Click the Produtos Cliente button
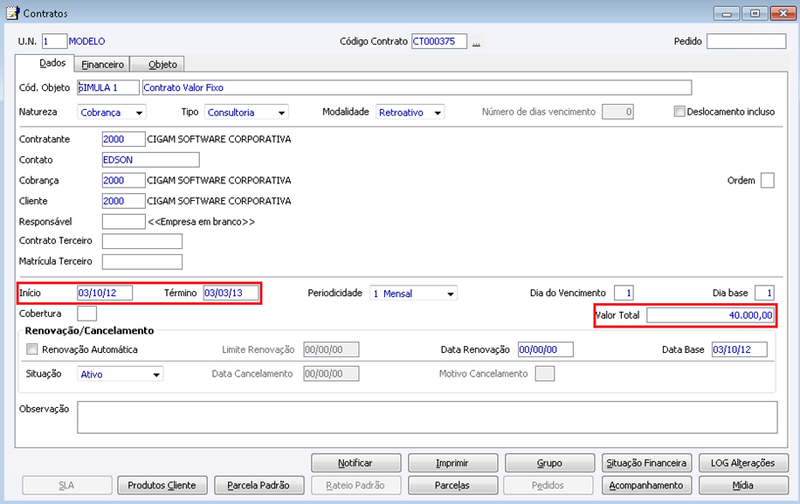This screenshot has height=504, width=800. 162,485
